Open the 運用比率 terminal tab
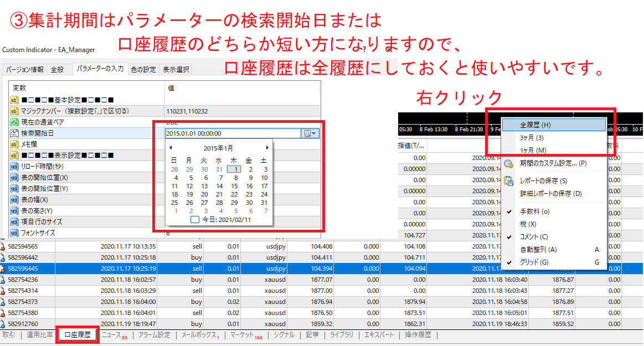 point(40,335)
